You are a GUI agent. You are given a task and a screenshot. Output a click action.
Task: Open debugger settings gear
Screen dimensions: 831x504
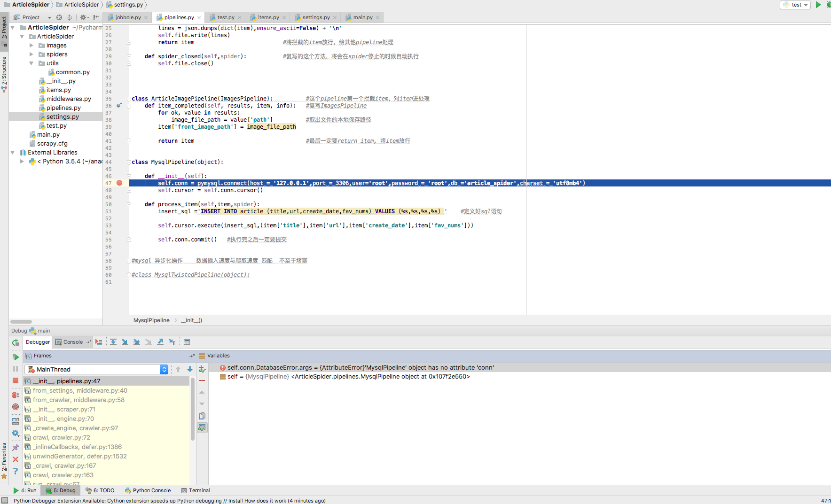pyautogui.click(x=16, y=433)
